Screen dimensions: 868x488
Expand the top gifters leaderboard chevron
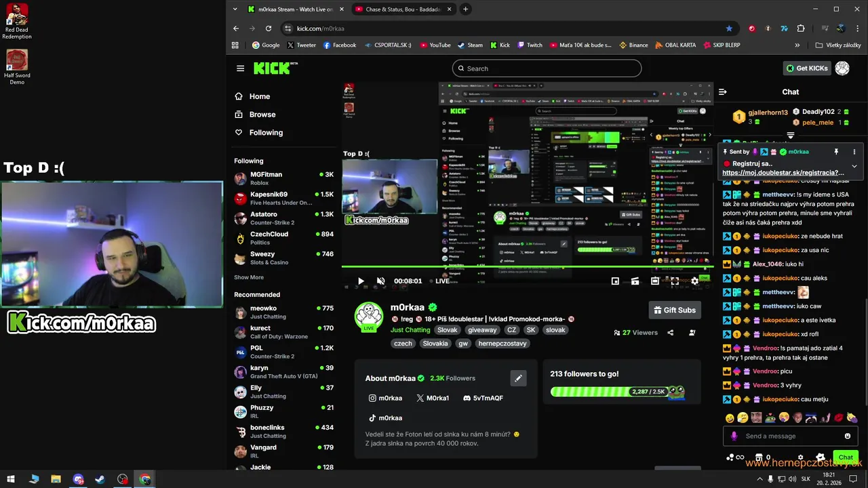[791, 136]
